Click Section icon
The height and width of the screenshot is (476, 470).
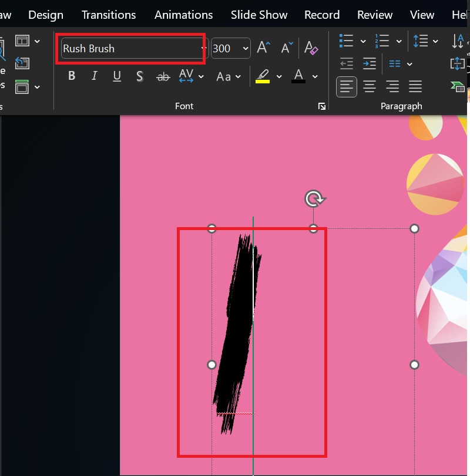coord(22,87)
